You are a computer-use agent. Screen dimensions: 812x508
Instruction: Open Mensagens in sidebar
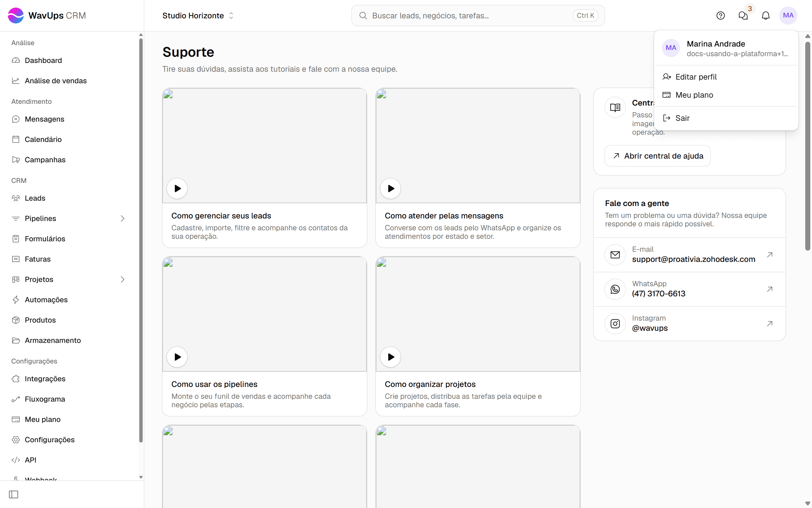(69, 119)
